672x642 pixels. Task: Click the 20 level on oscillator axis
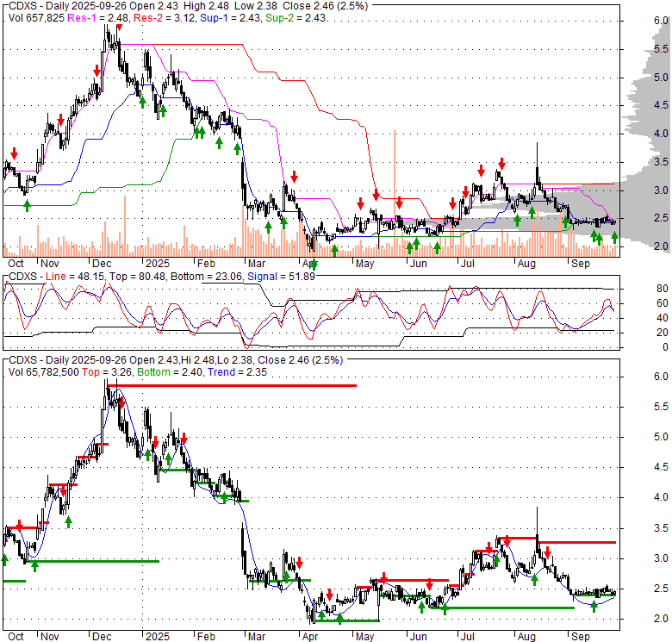click(663, 333)
